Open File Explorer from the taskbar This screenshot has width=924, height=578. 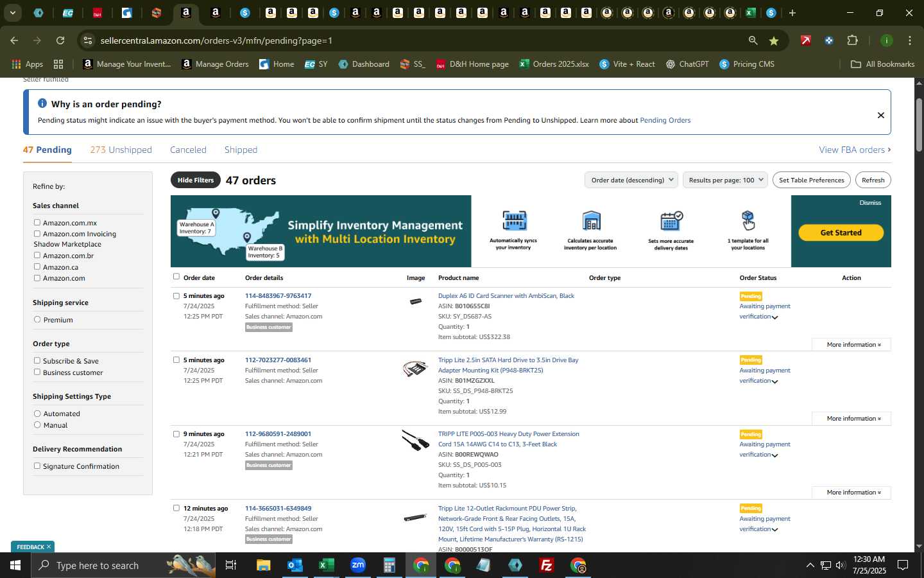pos(263,565)
